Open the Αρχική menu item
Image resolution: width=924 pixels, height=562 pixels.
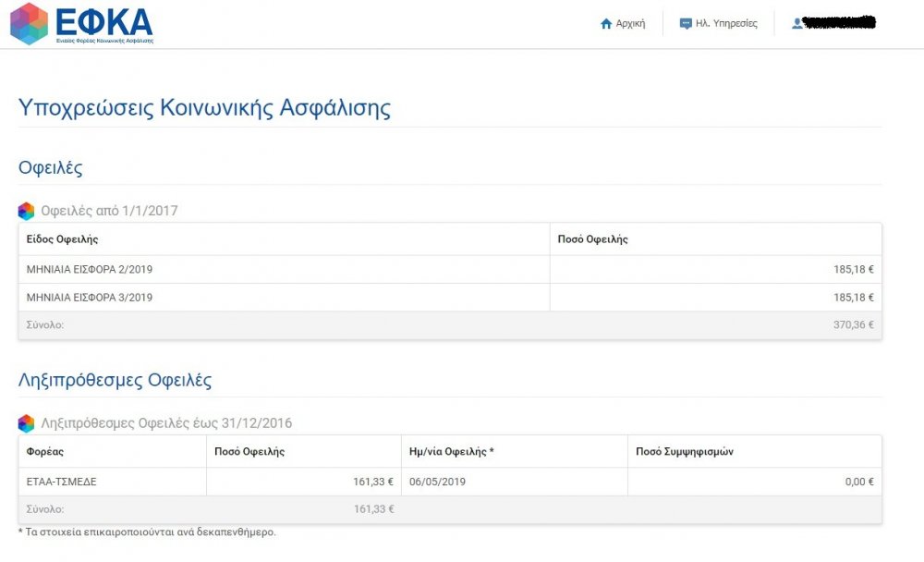pyautogui.click(x=630, y=24)
